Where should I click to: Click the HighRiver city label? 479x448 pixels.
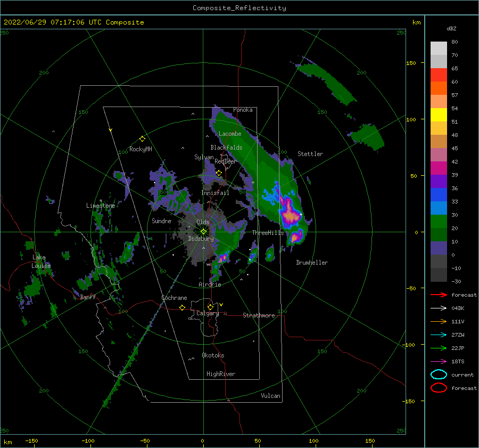pyautogui.click(x=221, y=374)
